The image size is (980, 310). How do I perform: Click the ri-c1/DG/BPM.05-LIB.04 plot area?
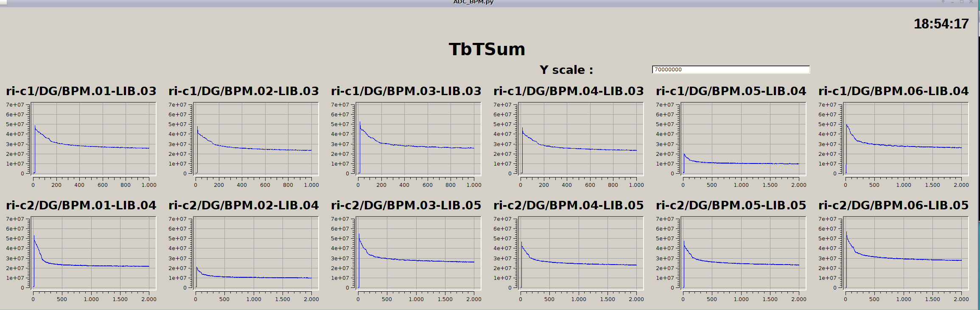coord(744,139)
